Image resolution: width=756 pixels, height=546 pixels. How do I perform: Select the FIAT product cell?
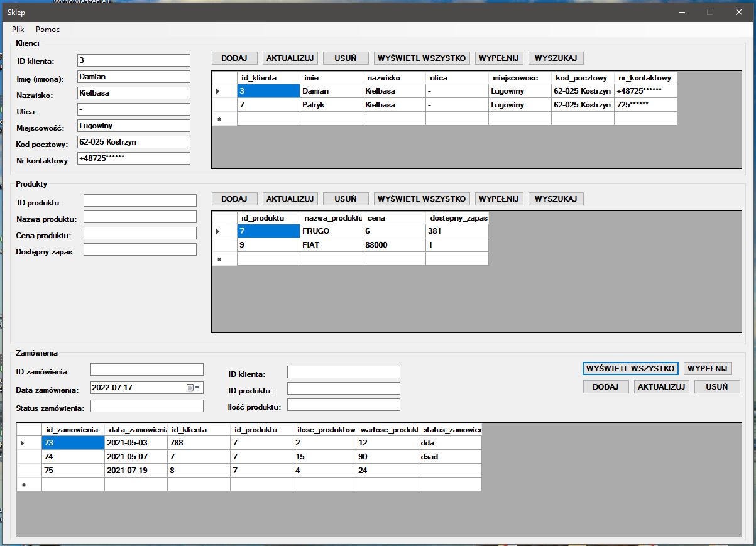331,245
